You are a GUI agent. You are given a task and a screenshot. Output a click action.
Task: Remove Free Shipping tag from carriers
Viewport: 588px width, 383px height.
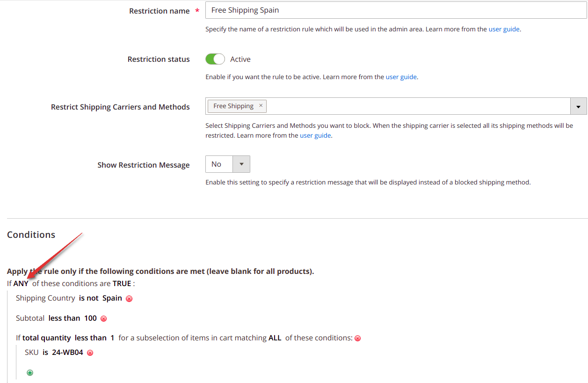(x=261, y=106)
